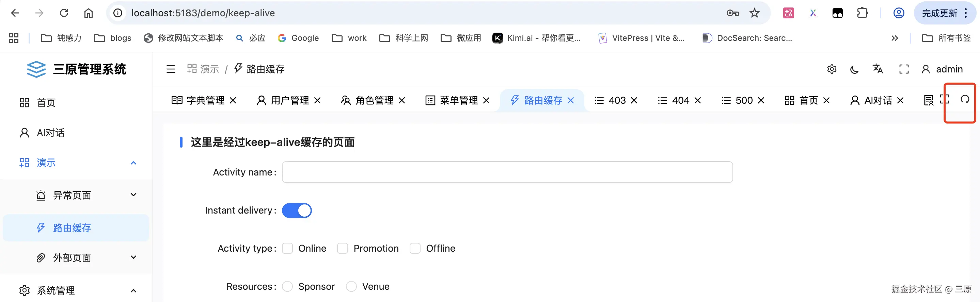The width and height of the screenshot is (980, 302).
Task: Click the browser address bar URL
Action: coord(203,13)
